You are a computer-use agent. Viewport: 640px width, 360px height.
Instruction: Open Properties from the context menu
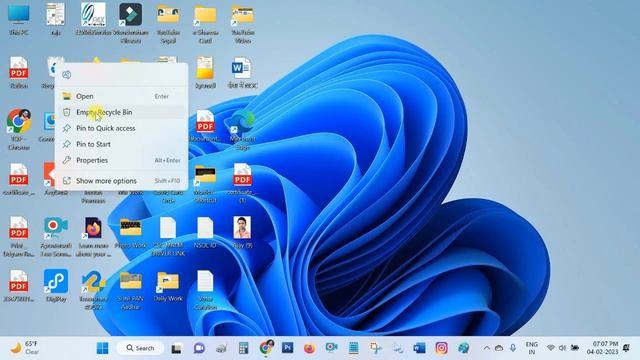tap(121, 160)
